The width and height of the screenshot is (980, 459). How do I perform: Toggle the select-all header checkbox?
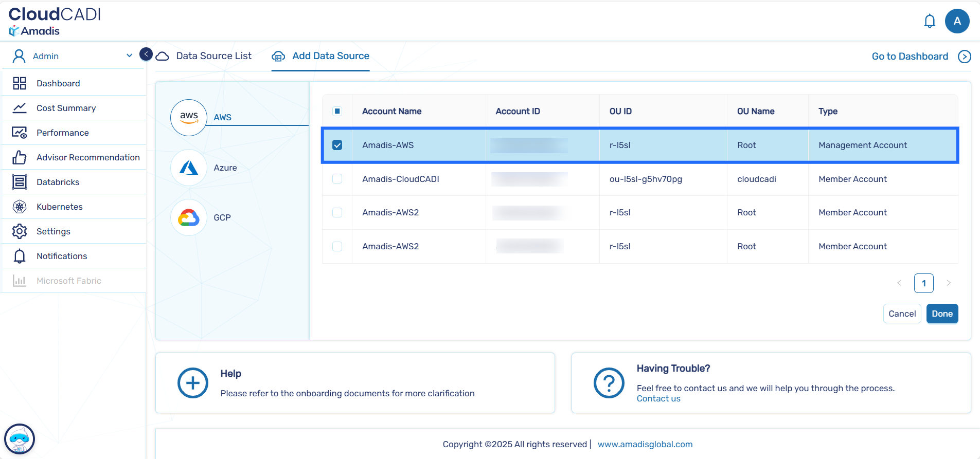337,111
